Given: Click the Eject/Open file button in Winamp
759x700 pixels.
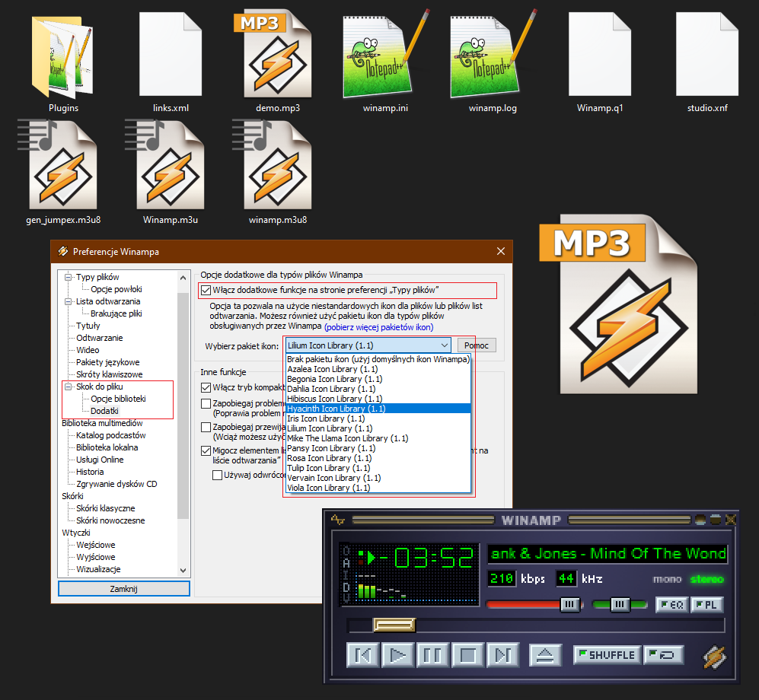Looking at the screenshot, I should (545, 656).
